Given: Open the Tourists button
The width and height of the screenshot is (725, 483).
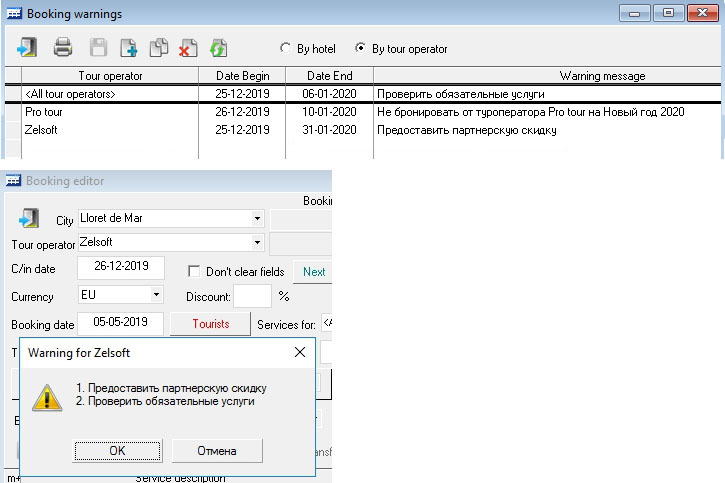Looking at the screenshot, I should coord(210,324).
